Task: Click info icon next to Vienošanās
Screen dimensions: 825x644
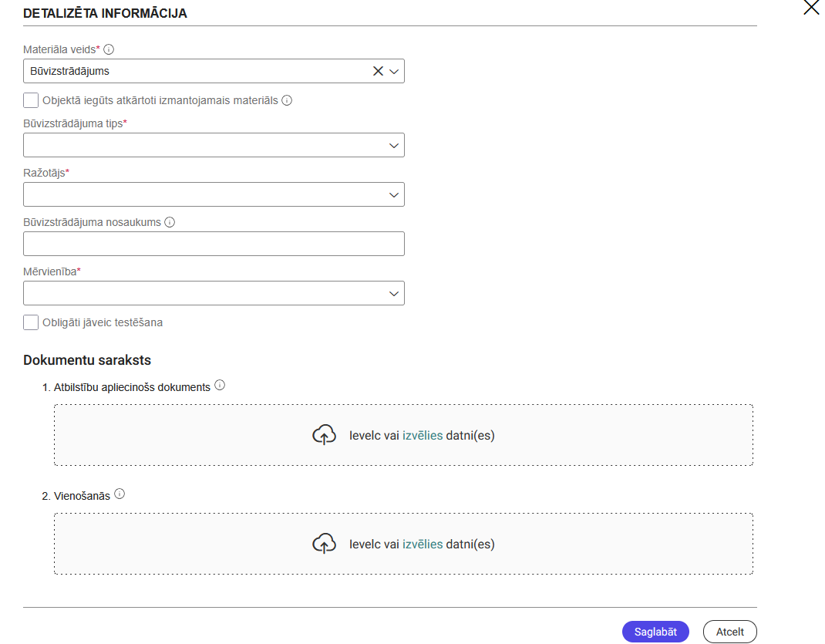Action: click(120, 494)
